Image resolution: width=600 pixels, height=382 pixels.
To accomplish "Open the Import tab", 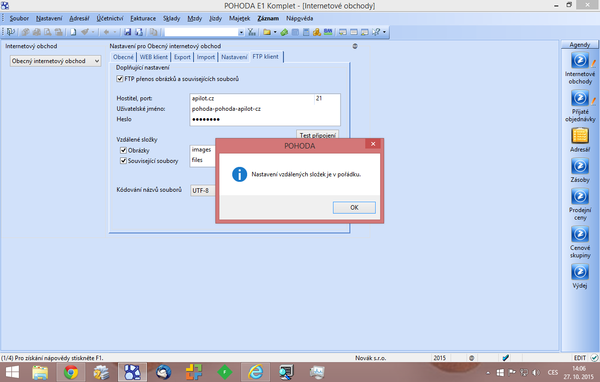I will 206,57.
